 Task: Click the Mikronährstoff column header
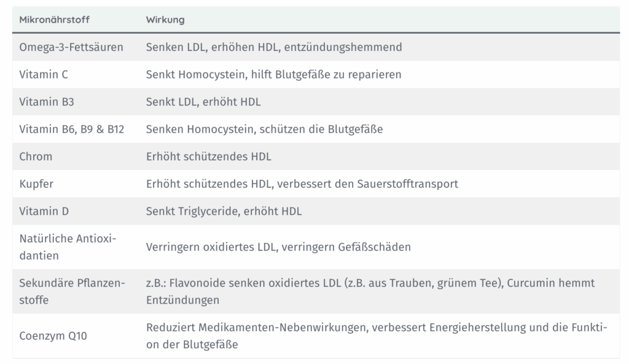(x=54, y=20)
